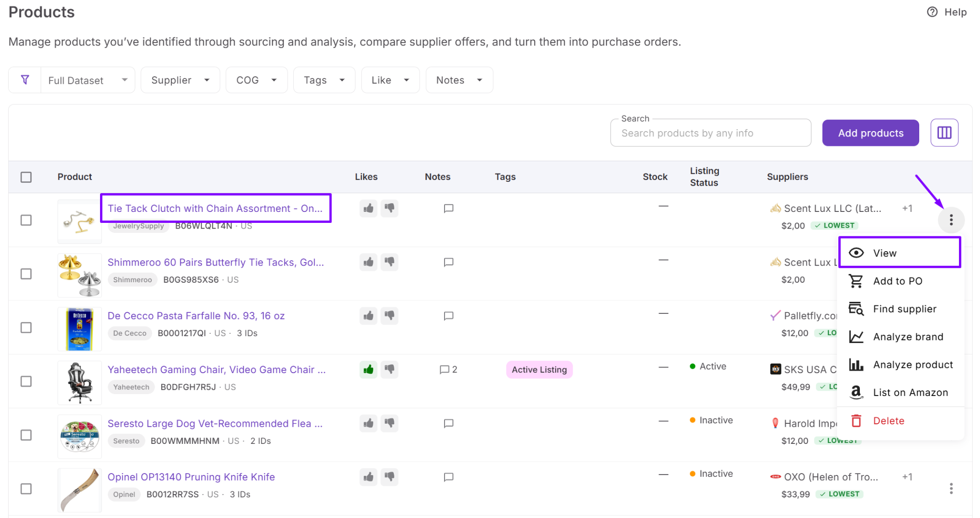Check the Tie Tack Clutch row checkbox

click(26, 220)
